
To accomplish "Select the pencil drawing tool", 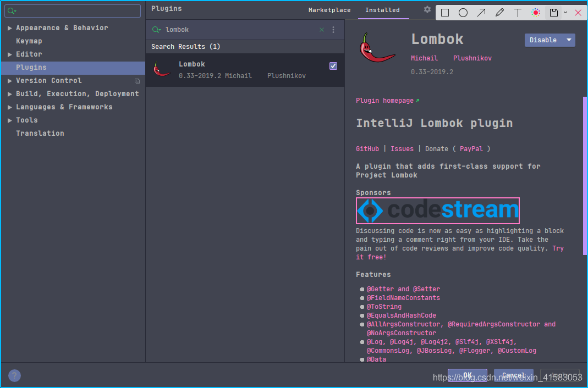I will [499, 13].
